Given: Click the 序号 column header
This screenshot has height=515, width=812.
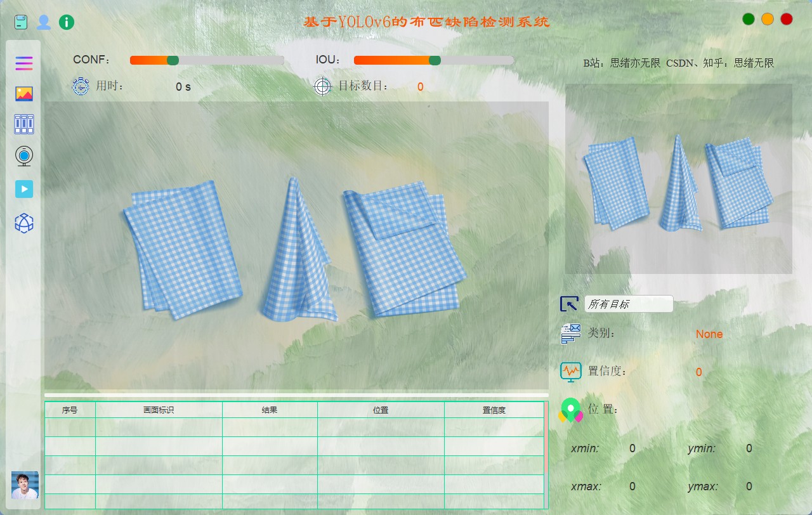Looking at the screenshot, I should (x=70, y=410).
